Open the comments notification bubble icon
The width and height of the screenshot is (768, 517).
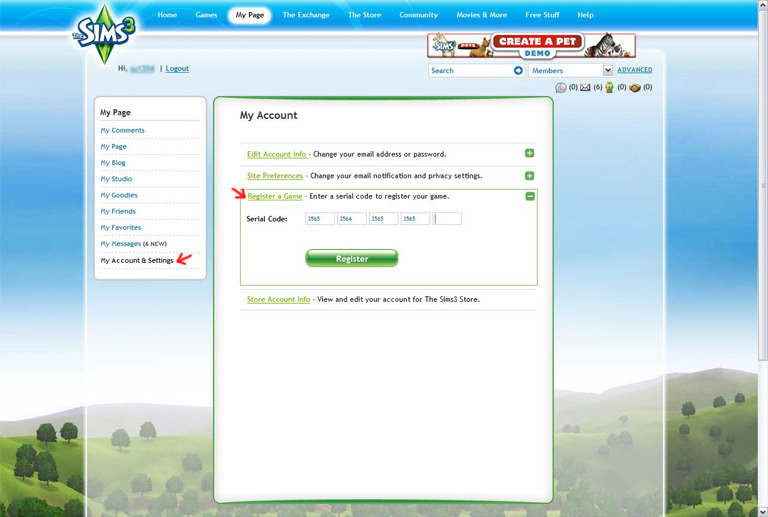click(x=561, y=88)
